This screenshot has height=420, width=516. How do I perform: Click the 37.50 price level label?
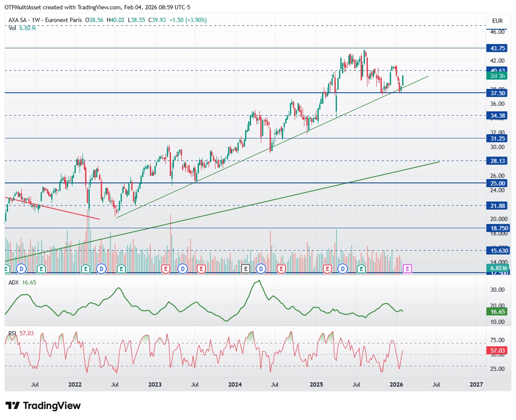[497, 93]
